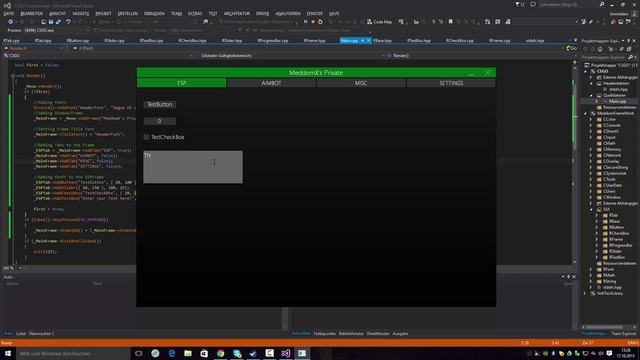640x360 pixels.
Task: Click the save file toolbar icon
Action: pos(51,22)
